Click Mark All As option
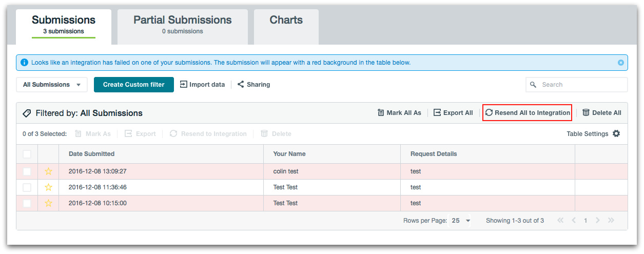The width and height of the screenshot is (644, 254). click(399, 113)
